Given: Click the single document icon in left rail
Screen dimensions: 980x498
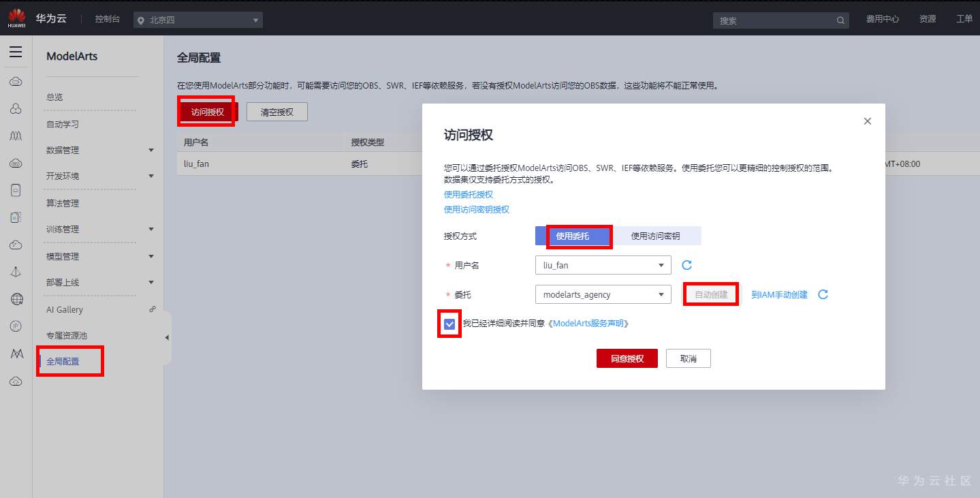Looking at the screenshot, I should click(16, 190).
